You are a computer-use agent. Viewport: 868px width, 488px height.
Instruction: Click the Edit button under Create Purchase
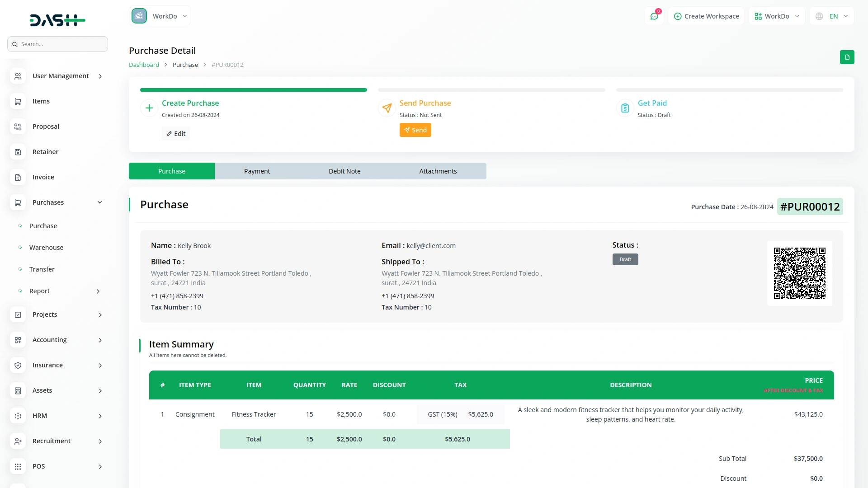tap(176, 134)
